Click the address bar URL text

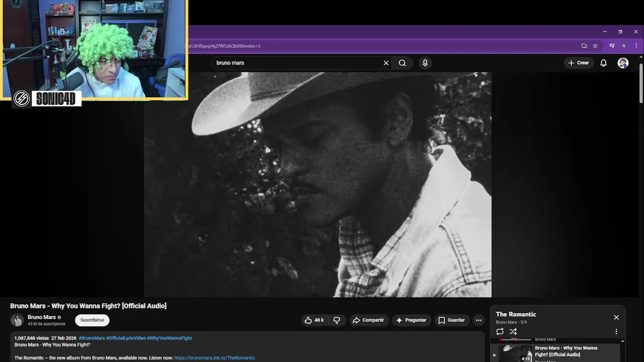click(x=224, y=46)
